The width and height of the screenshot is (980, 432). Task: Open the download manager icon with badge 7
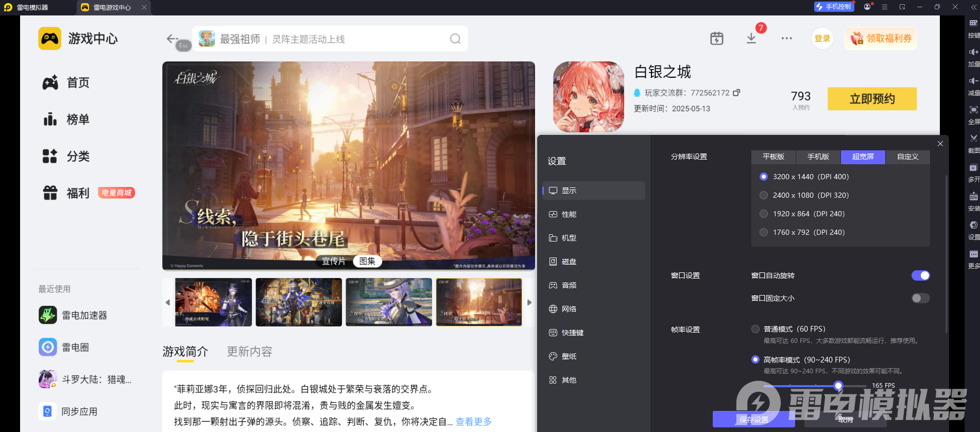(x=751, y=39)
